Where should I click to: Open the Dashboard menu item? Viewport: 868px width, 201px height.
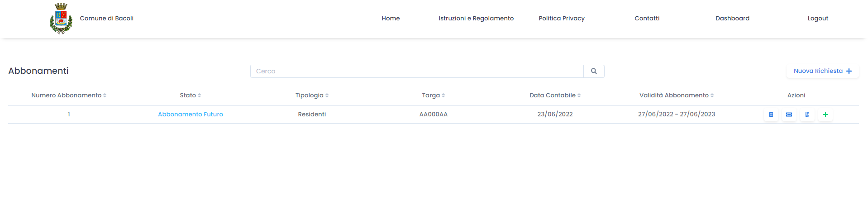pos(732,19)
